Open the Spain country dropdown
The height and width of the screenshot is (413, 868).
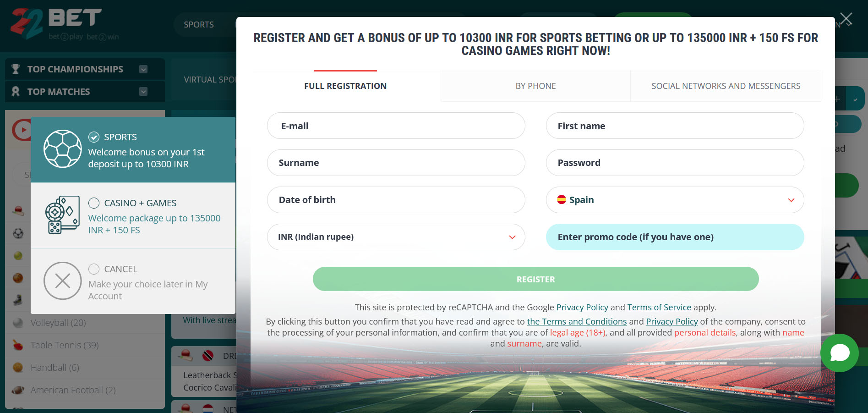coord(675,200)
